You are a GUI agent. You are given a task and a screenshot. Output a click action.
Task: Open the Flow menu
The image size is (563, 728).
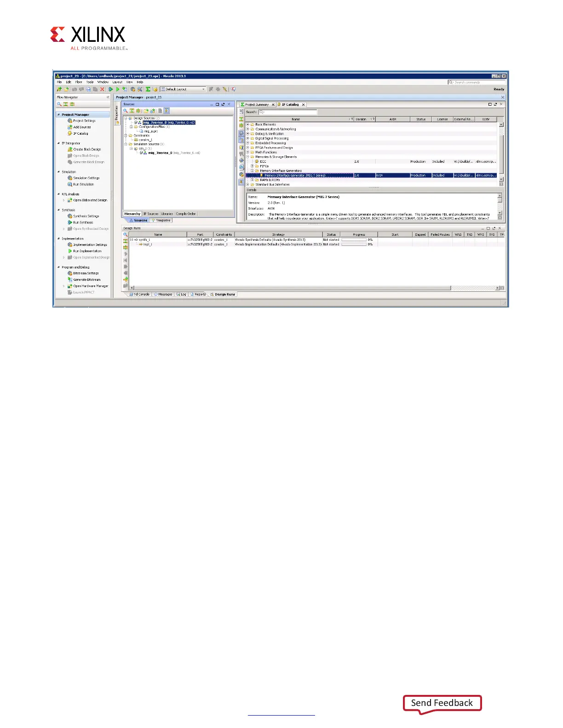pyautogui.click(x=79, y=82)
